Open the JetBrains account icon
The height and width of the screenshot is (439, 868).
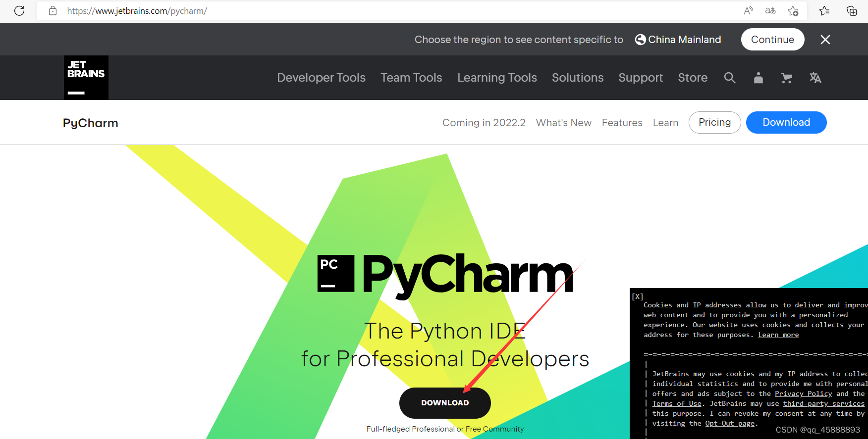758,78
